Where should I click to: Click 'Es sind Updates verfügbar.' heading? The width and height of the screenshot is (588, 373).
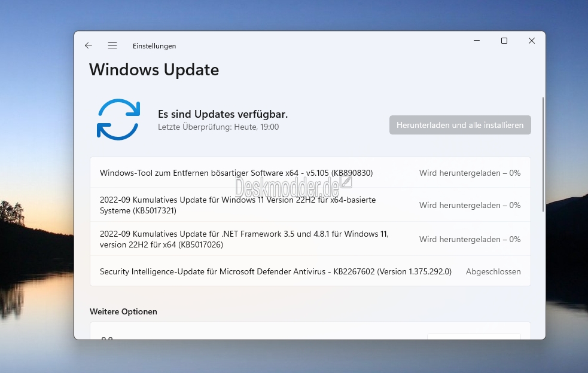pos(223,114)
